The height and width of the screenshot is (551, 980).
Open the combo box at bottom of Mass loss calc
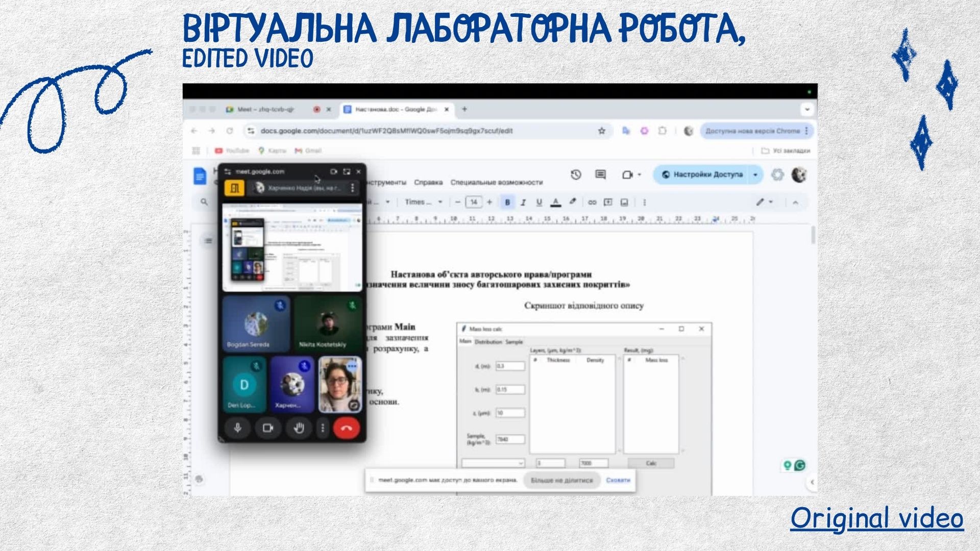click(493, 463)
